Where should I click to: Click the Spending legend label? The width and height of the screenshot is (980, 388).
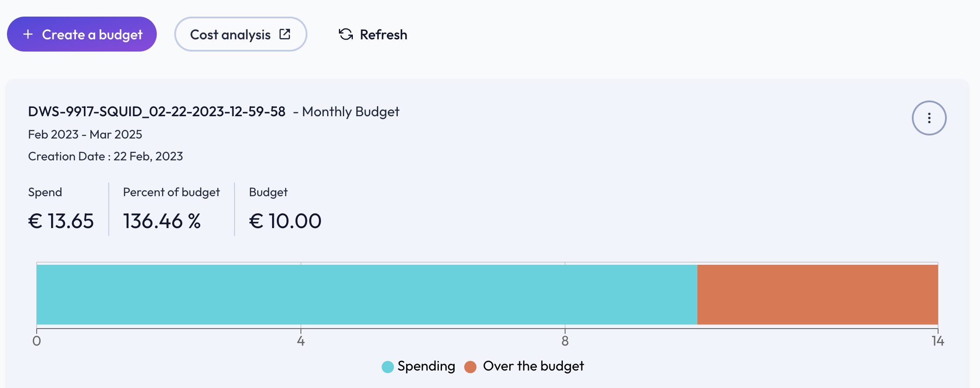point(426,366)
